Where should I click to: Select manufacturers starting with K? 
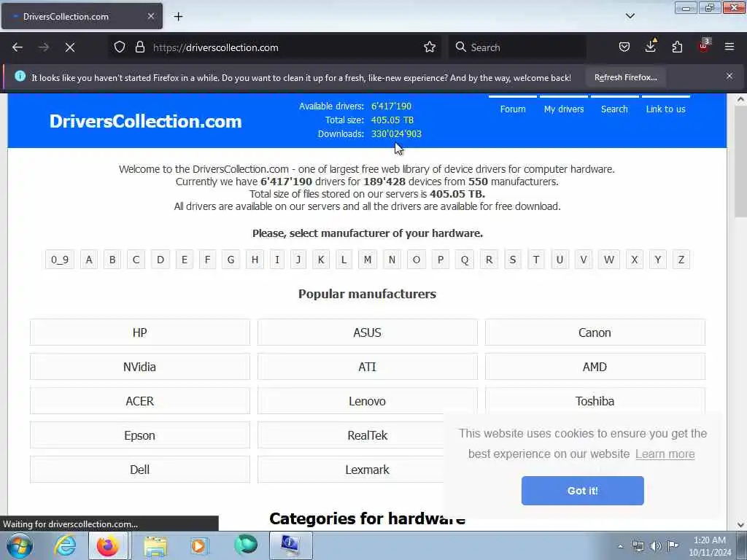pyautogui.click(x=321, y=260)
